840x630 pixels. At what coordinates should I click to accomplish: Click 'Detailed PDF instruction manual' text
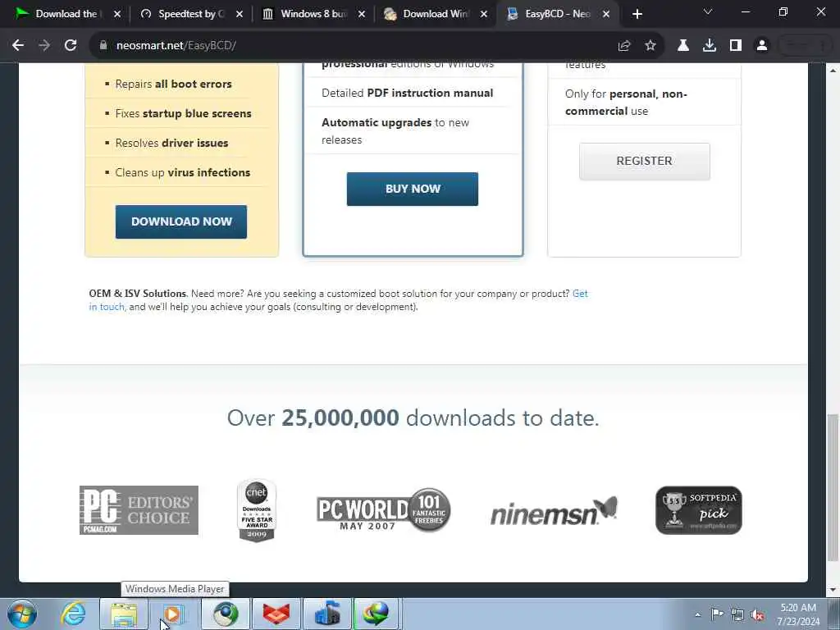[x=407, y=94]
